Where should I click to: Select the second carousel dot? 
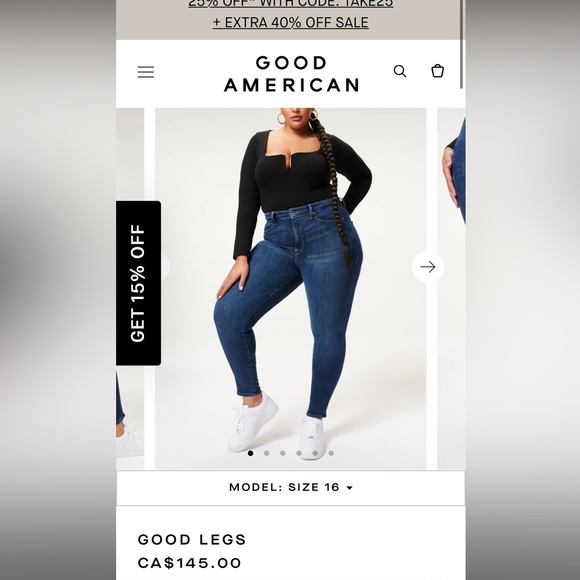[267, 453]
